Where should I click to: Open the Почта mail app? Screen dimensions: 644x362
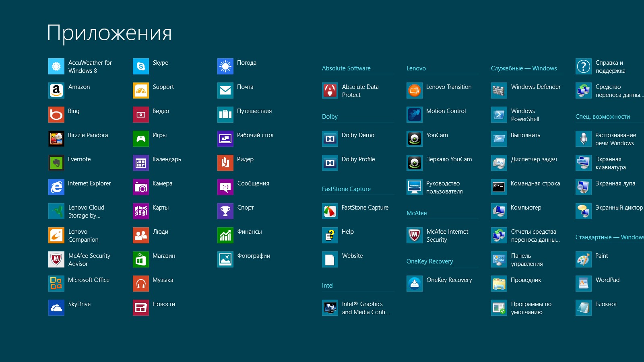(225, 90)
